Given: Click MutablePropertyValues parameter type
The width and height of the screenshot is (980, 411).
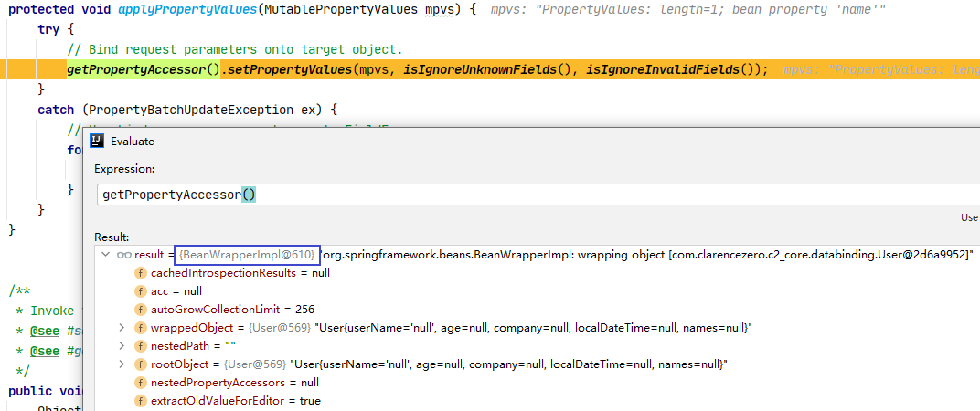Looking at the screenshot, I should [339, 9].
